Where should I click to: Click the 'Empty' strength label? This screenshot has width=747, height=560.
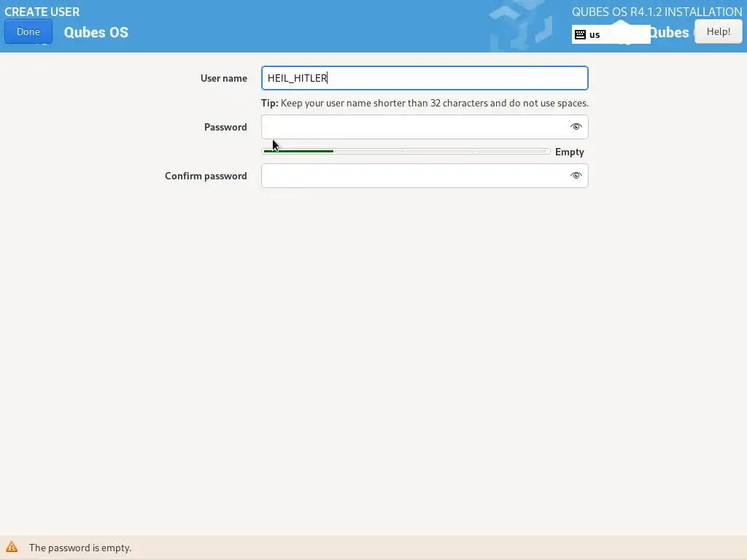click(x=569, y=152)
